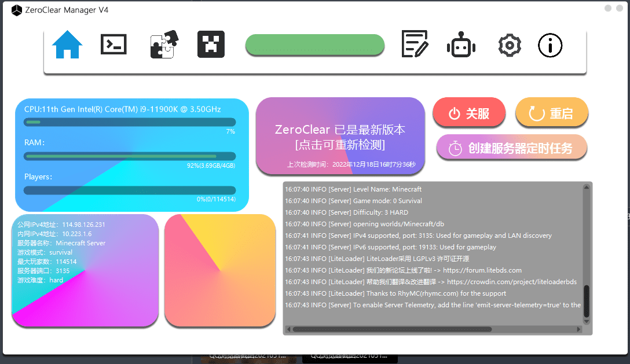Screen dimensions: 630x364
Task: Click the log line 'IPv6 supported, port: 19133'
Action: point(390,248)
